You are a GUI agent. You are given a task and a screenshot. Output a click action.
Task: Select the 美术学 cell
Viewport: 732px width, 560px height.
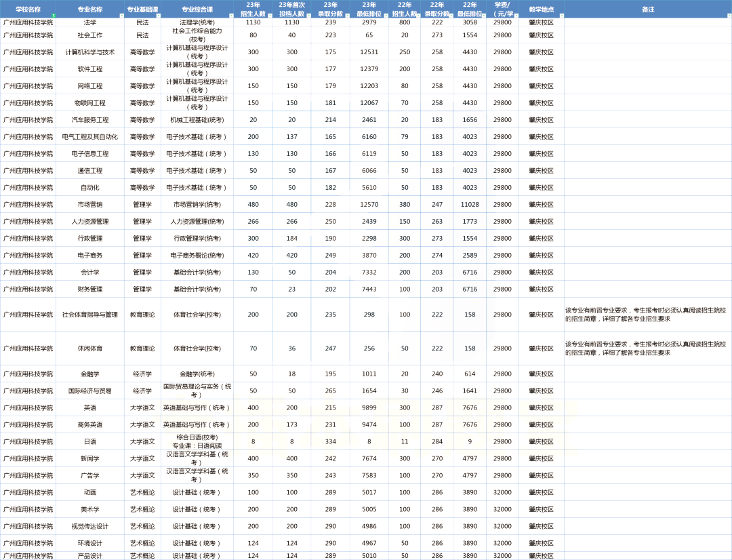(90, 509)
